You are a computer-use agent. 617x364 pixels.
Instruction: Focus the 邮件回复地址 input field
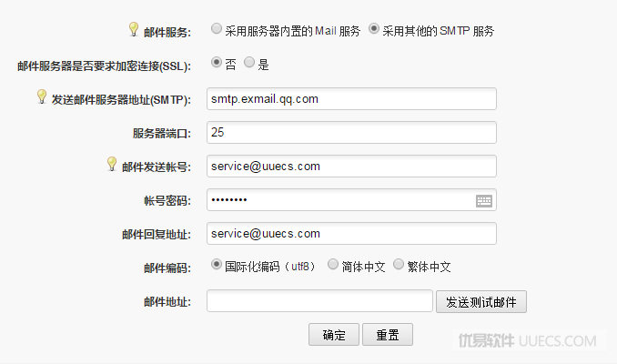pos(351,233)
